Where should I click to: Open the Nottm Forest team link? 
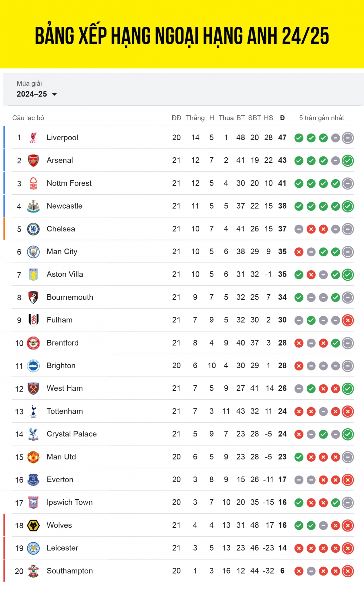[69, 183]
